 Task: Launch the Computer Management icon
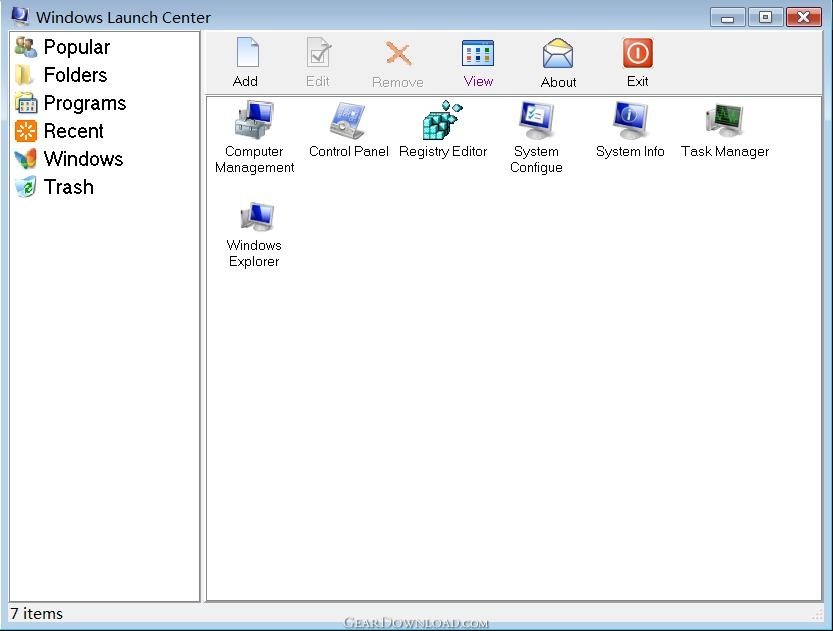[x=254, y=120]
